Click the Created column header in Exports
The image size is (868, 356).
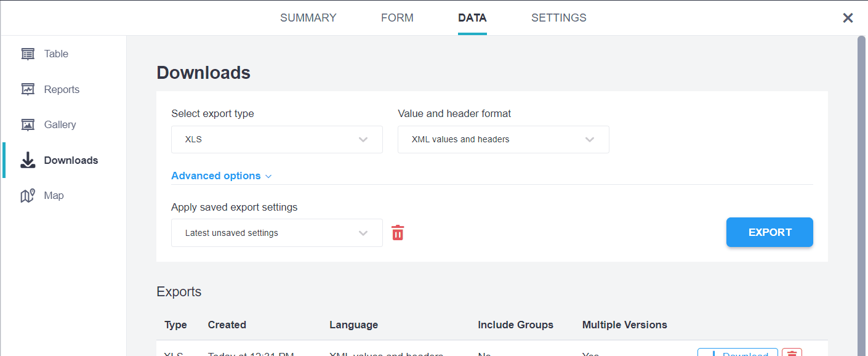pyautogui.click(x=227, y=325)
